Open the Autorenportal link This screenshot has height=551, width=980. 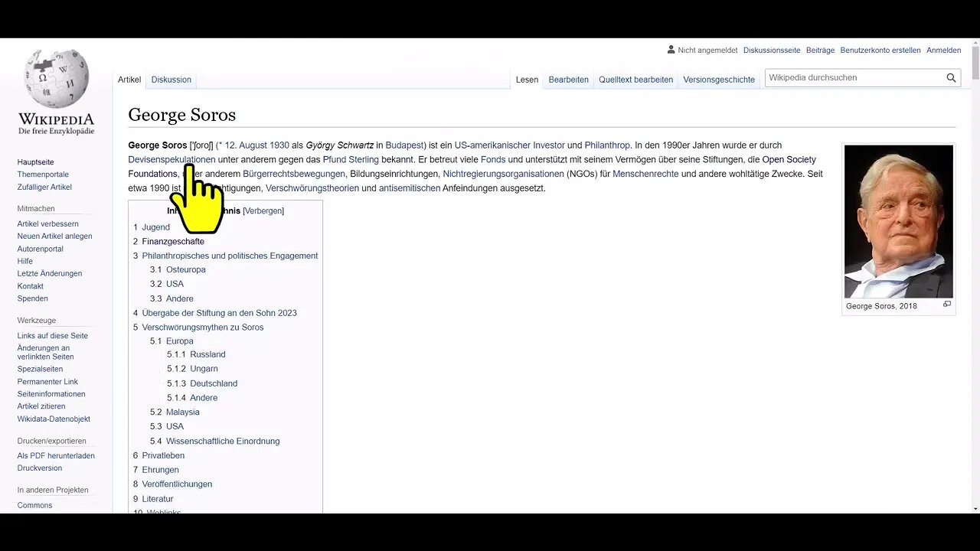41,249
